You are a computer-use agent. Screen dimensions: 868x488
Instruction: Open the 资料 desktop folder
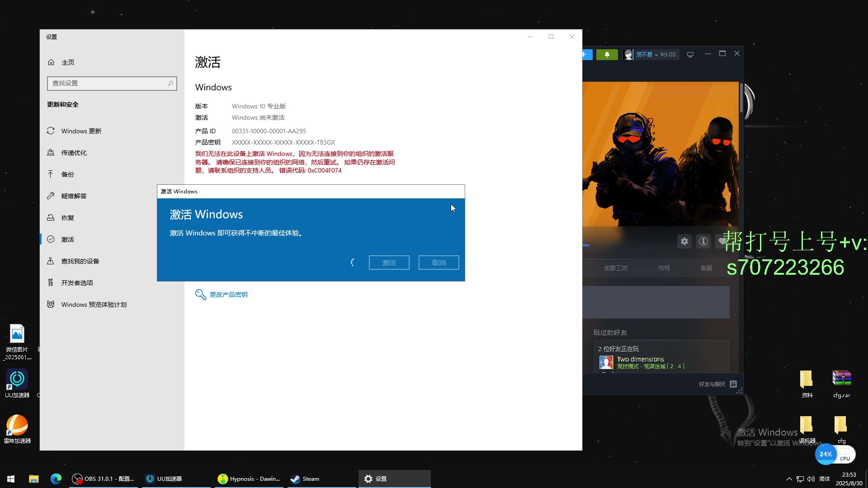coord(807,384)
